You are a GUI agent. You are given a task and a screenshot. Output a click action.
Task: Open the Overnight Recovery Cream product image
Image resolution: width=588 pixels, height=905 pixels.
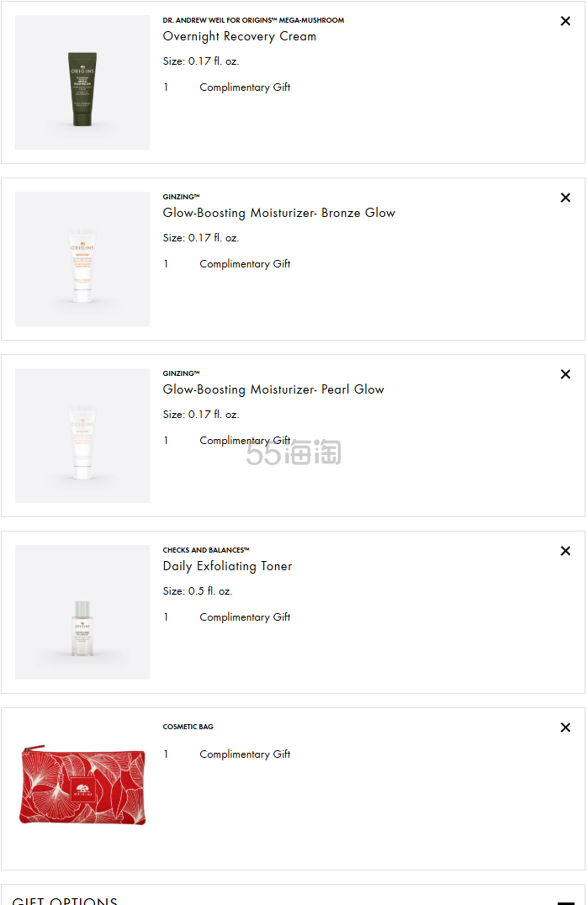[x=82, y=82]
